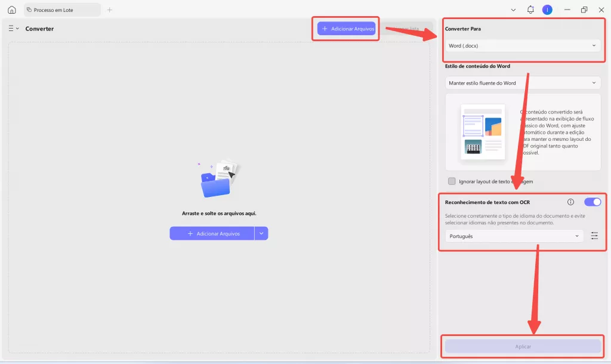
Task: Click the user profile avatar icon
Action: click(x=547, y=10)
